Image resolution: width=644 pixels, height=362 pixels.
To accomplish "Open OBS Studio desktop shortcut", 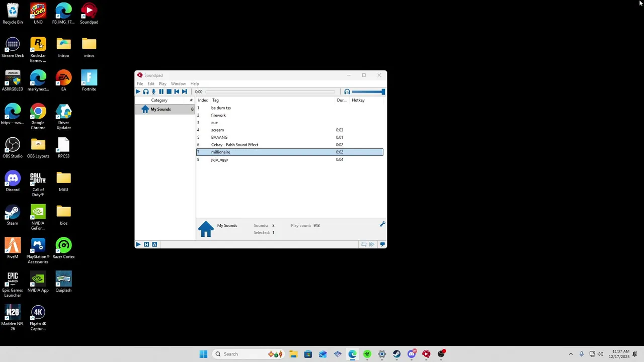I will [x=13, y=148].
